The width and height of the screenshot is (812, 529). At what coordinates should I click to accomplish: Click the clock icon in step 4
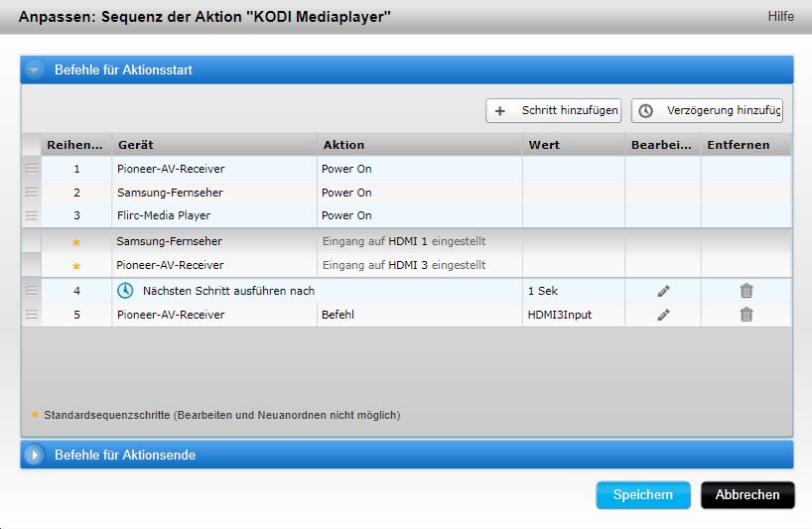click(125, 291)
